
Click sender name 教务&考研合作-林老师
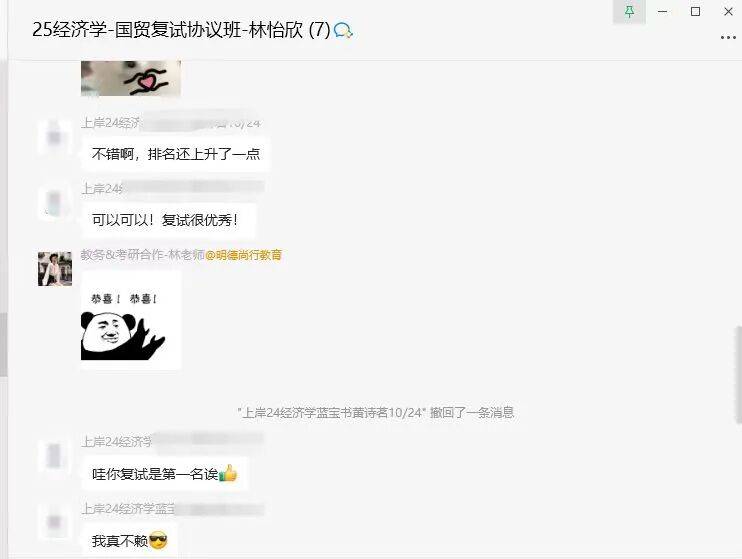tap(142, 255)
